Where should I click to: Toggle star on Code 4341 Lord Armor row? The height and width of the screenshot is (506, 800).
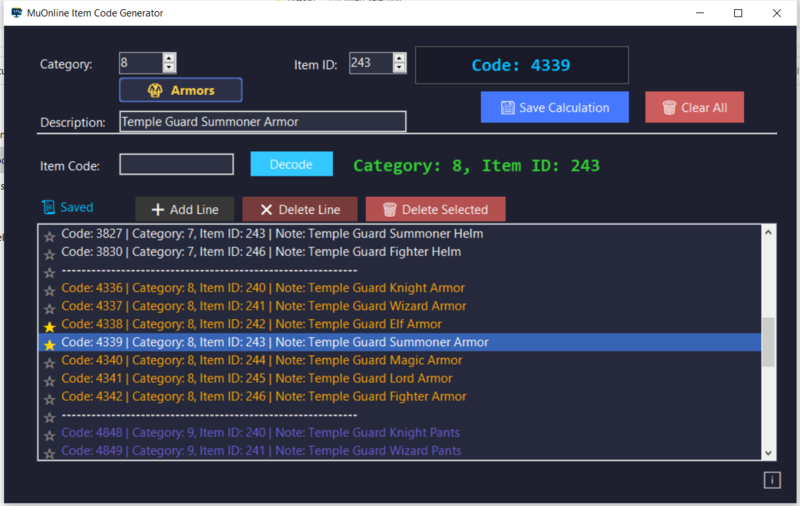(x=49, y=382)
